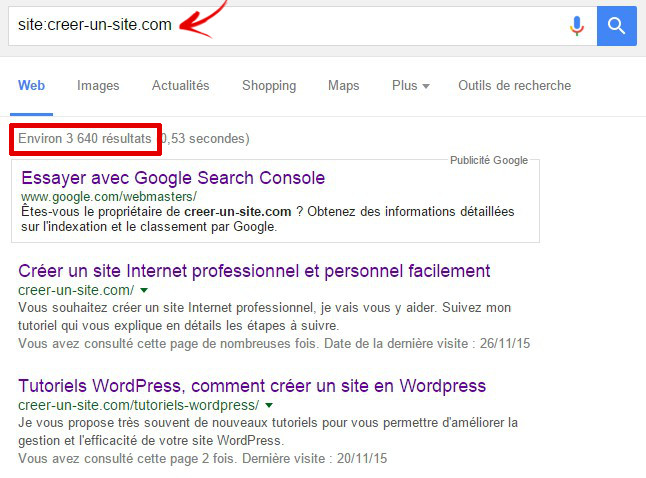Expand arrow next to creer-un-site.com/ URL
The height and width of the screenshot is (478, 646).
click(x=144, y=290)
